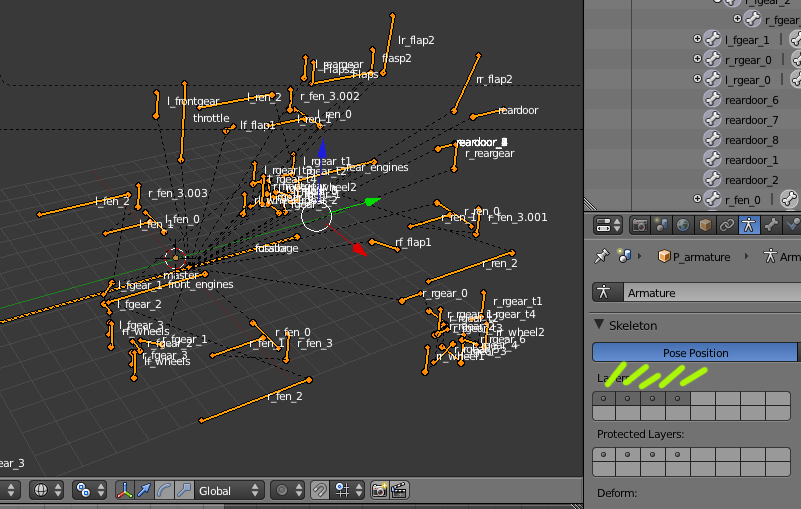The height and width of the screenshot is (509, 801).
Task: Toggle the snap magnet icon
Action: 320,490
